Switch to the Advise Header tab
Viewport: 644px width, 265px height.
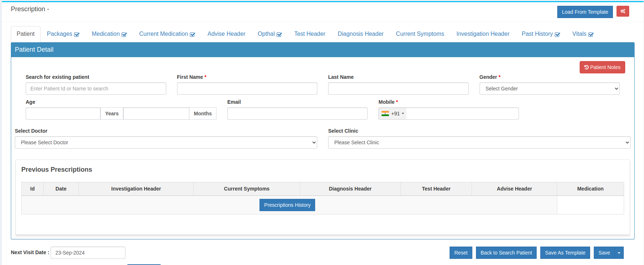click(x=226, y=34)
